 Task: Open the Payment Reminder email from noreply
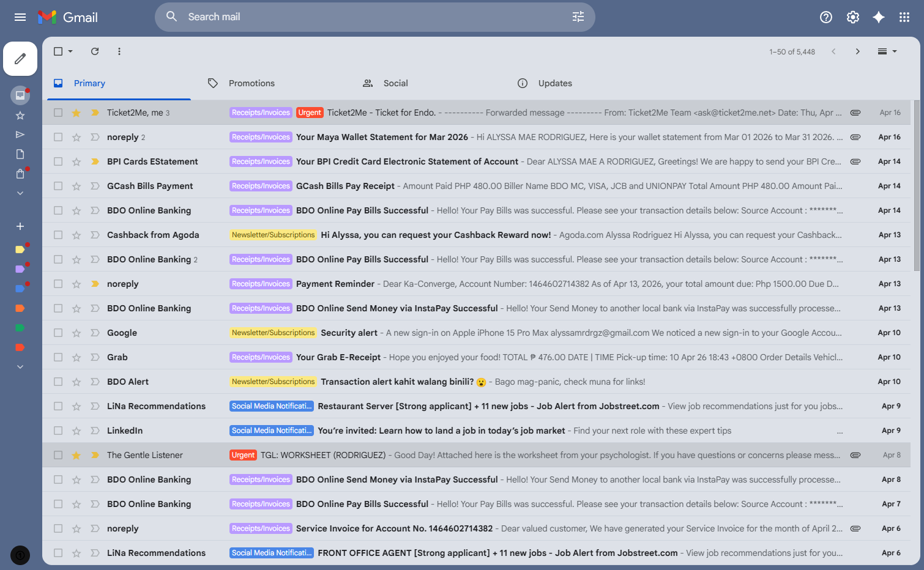476,284
